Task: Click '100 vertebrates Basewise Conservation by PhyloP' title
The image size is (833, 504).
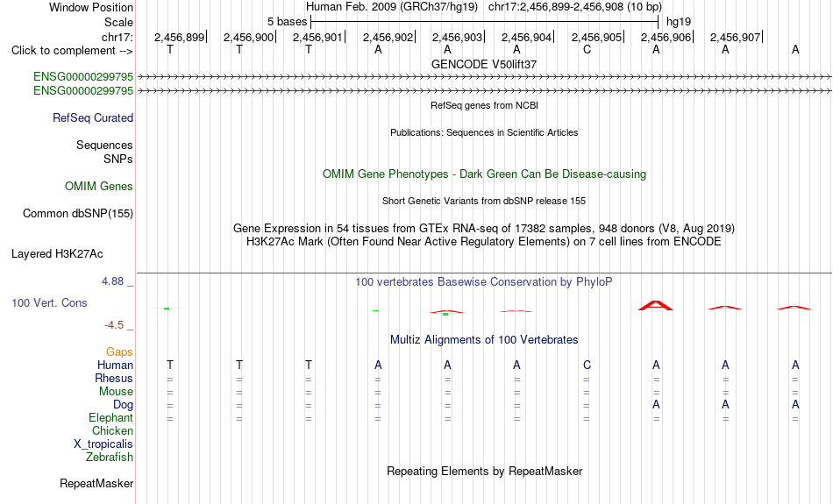Action: click(484, 282)
